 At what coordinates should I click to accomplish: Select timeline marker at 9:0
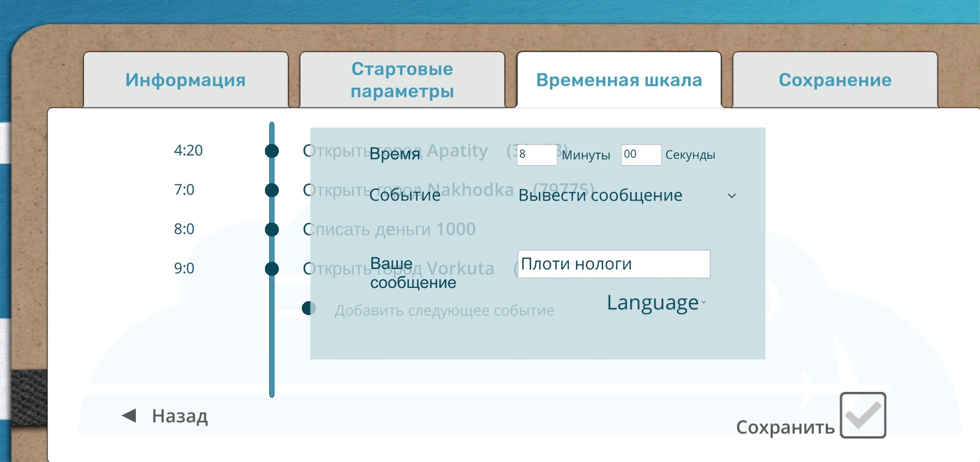tap(272, 269)
